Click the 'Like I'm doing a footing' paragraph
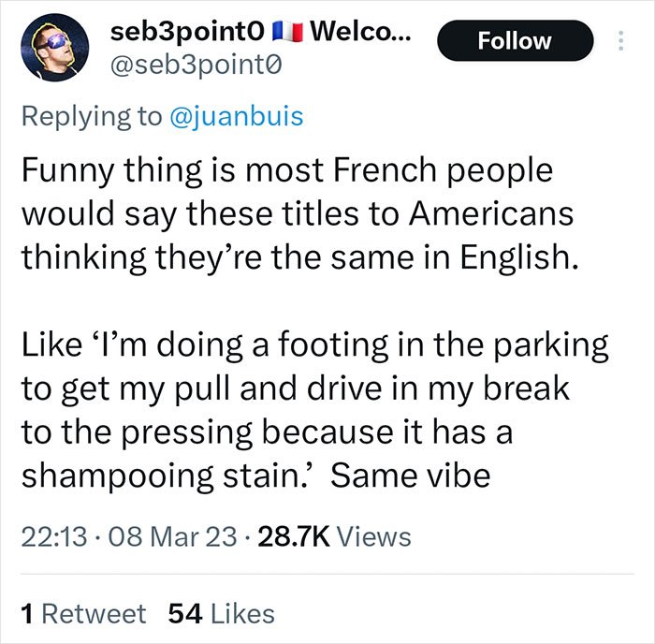This screenshot has width=655, height=644. point(314,410)
